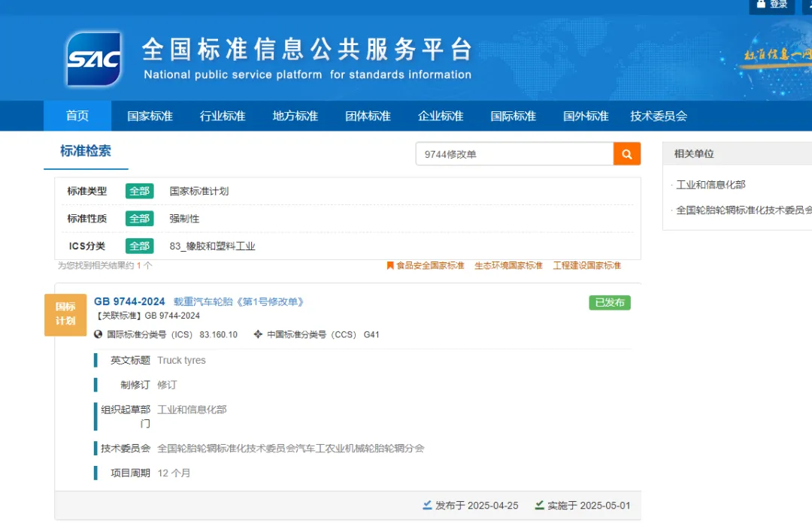Select 全部 for ICS分类 filter
This screenshot has width=812, height=523.
[x=139, y=246]
